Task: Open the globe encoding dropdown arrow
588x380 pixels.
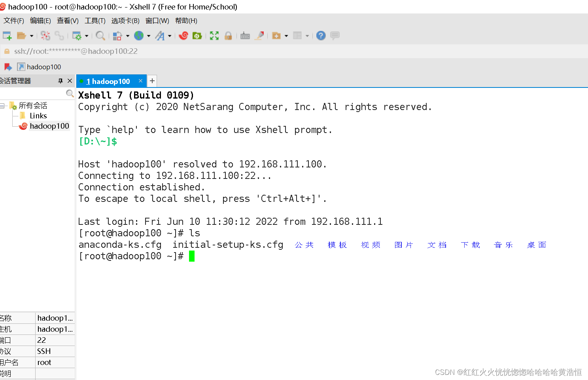Action: (149, 36)
